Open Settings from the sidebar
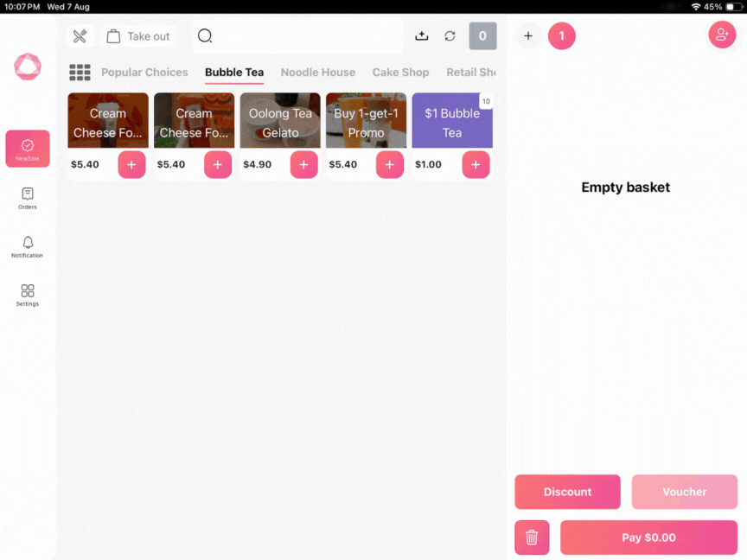Image resolution: width=747 pixels, height=560 pixels. coord(28,295)
